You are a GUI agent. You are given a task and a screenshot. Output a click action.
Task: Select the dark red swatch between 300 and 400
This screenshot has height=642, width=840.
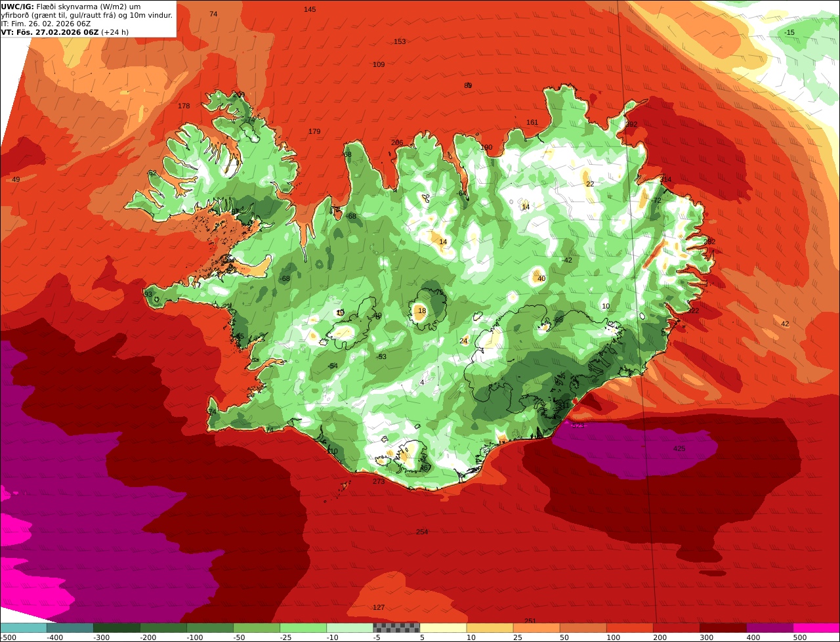click(722, 628)
